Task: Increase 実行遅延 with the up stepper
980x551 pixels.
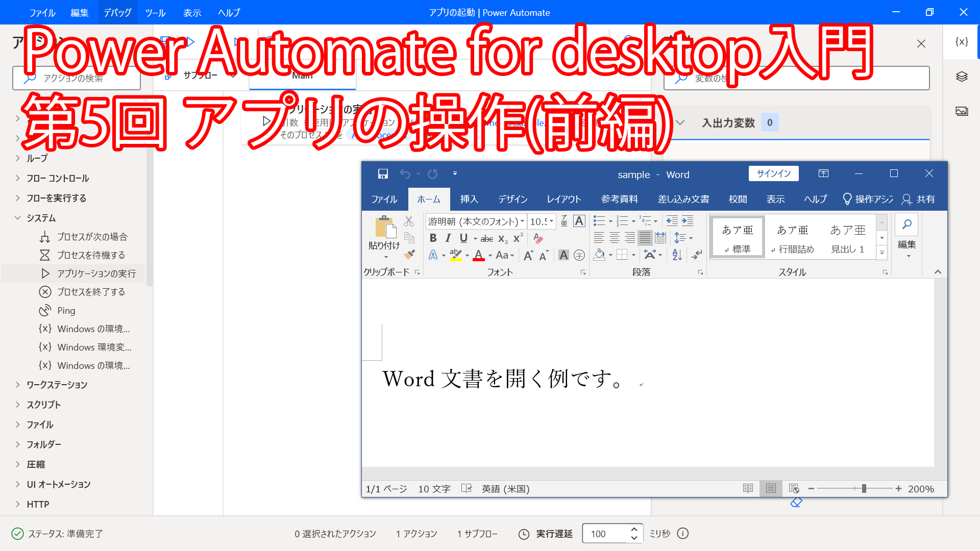Action: point(634,529)
